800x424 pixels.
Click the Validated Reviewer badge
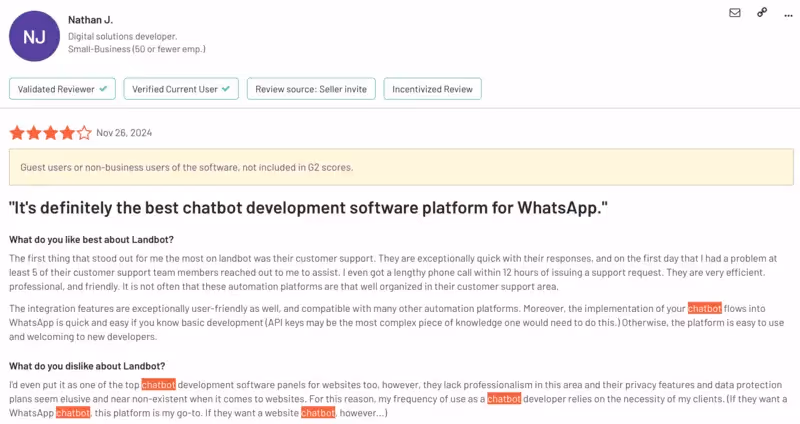pos(62,89)
